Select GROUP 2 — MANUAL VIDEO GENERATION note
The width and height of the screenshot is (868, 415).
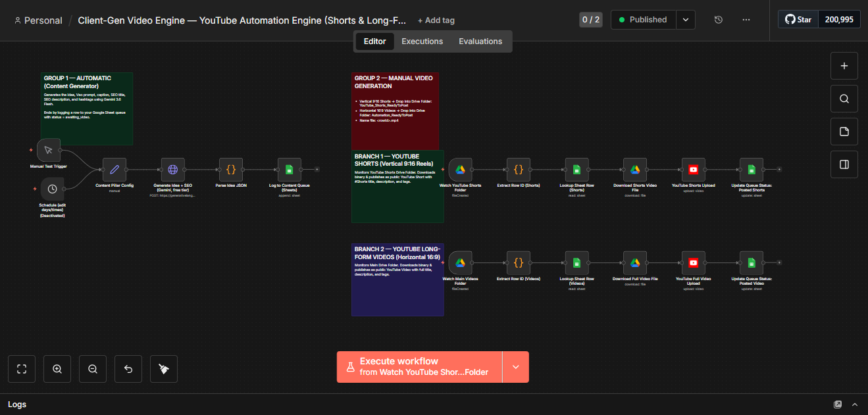tap(395, 110)
